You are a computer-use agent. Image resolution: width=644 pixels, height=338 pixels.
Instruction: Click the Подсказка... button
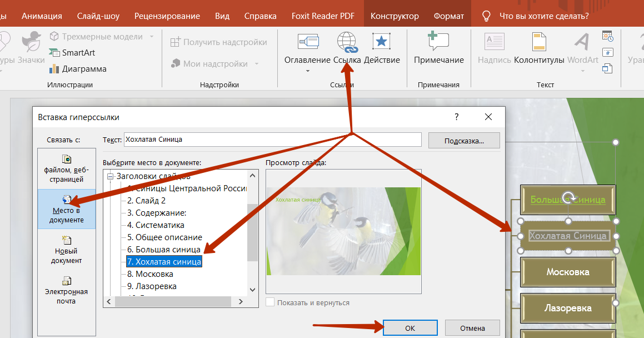464,141
